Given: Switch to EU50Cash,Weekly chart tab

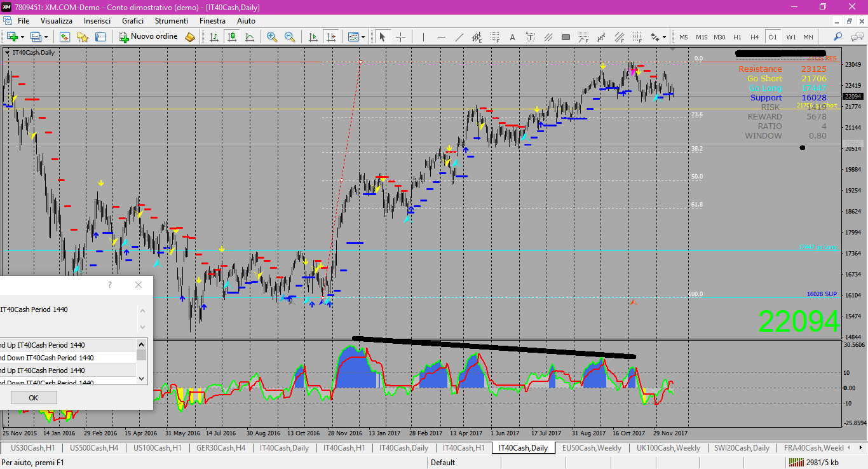Looking at the screenshot, I should click(592, 448).
